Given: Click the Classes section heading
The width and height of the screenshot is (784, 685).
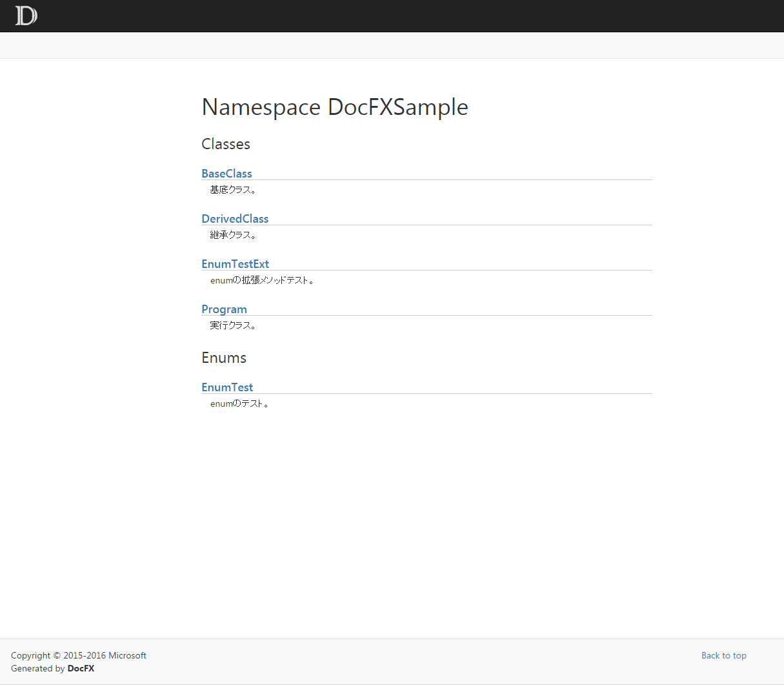Looking at the screenshot, I should pyautogui.click(x=226, y=144).
